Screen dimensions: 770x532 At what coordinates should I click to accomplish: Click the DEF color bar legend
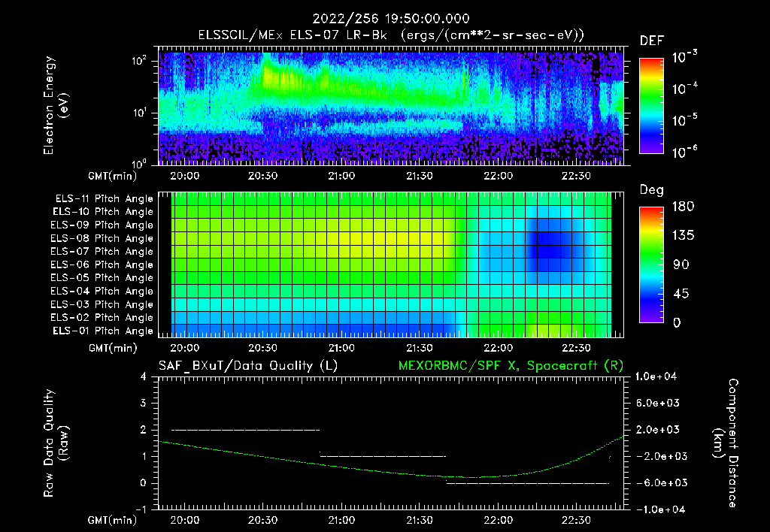pyautogui.click(x=651, y=105)
